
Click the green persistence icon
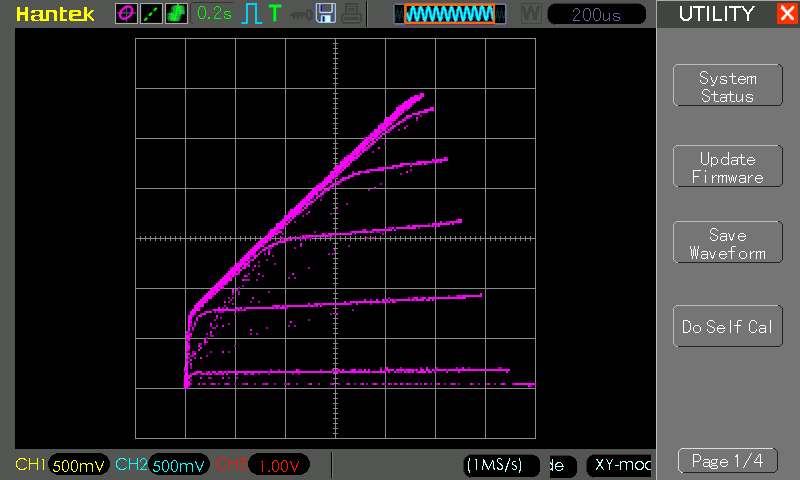point(176,14)
